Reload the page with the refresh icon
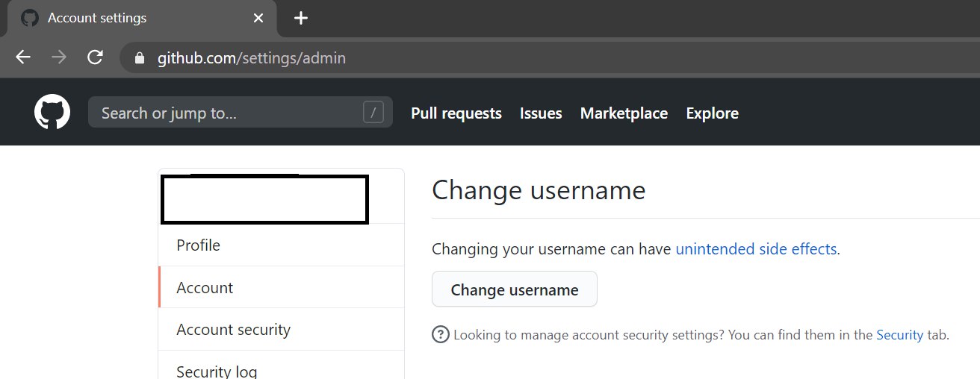 95,57
